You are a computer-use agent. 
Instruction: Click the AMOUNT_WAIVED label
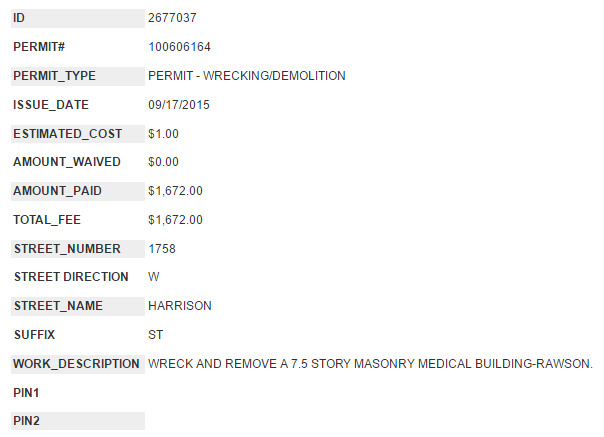point(67,162)
